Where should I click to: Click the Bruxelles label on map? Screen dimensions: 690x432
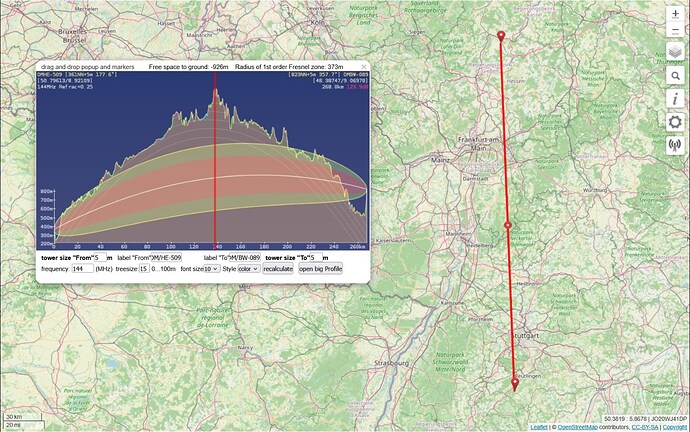tap(72, 32)
